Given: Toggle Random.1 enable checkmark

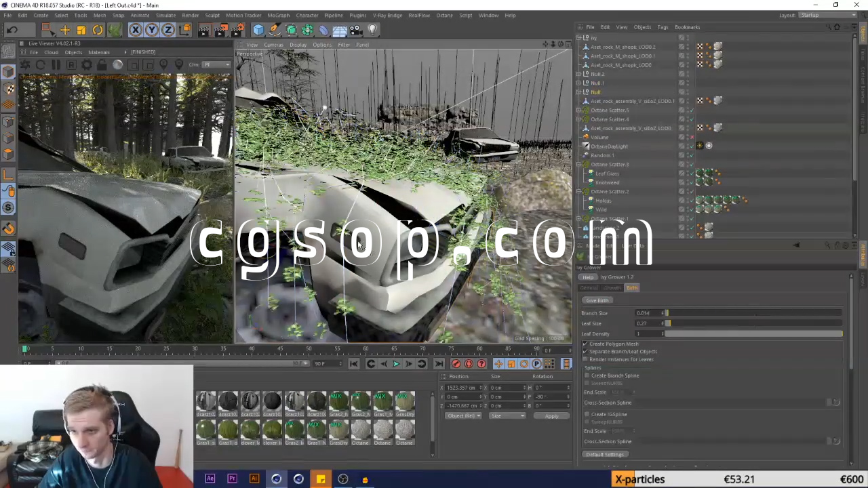Looking at the screenshot, I should [692, 155].
